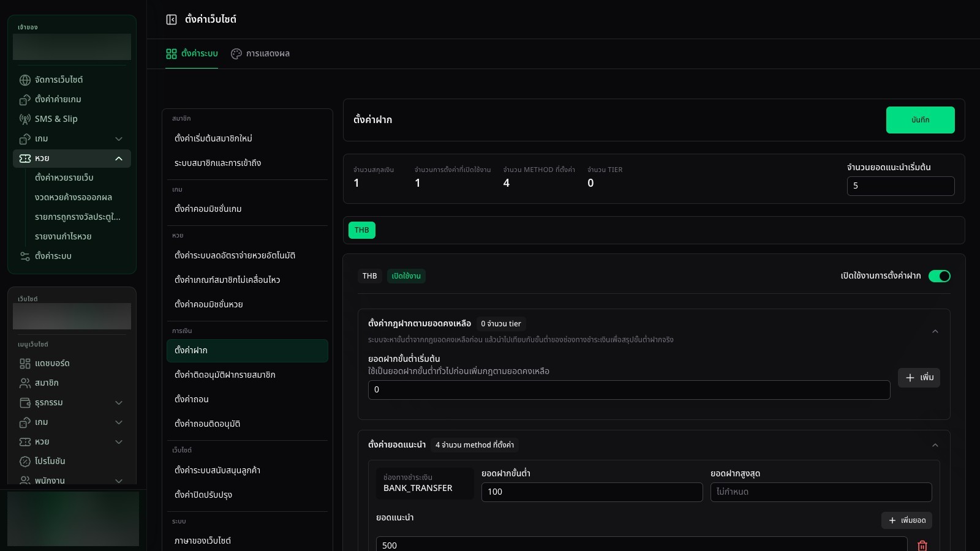The height and width of the screenshot is (551, 980).
Task: Disable the เปิดใช้งานการตั้งค่าฝาก switch
Action: coord(940,276)
